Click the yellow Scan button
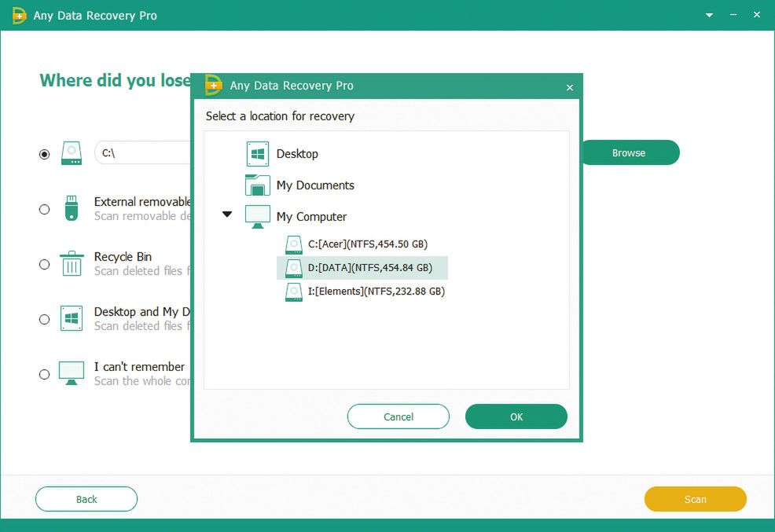Image resolution: width=775 pixels, height=532 pixels. click(695, 499)
